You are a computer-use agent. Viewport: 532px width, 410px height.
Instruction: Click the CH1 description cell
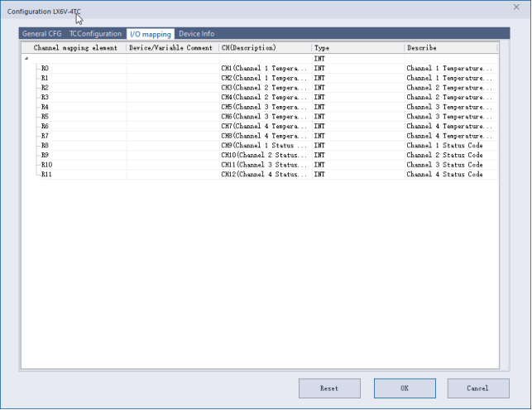point(266,68)
